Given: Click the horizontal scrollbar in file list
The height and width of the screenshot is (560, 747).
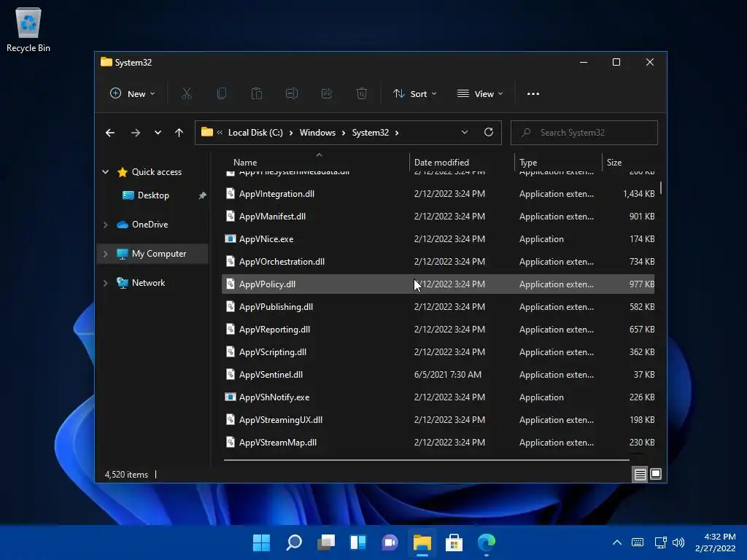Looking at the screenshot, I should pos(426,460).
